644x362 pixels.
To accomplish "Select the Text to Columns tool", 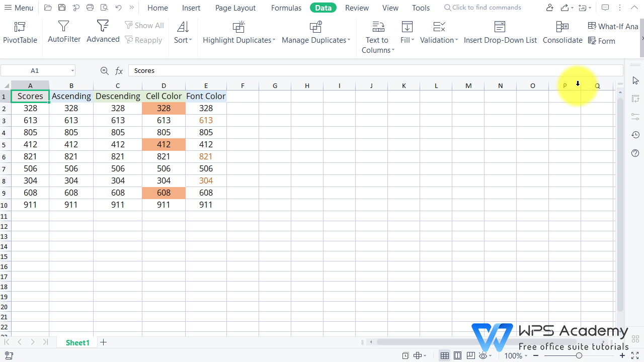I will (377, 38).
